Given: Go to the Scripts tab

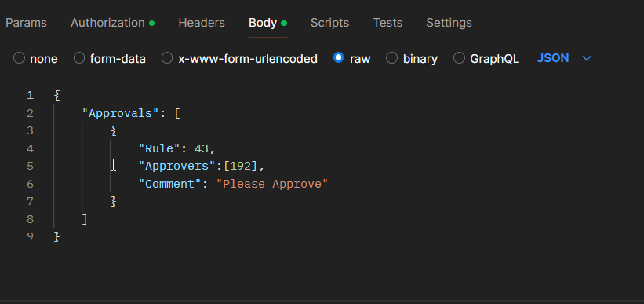Looking at the screenshot, I should [329, 23].
